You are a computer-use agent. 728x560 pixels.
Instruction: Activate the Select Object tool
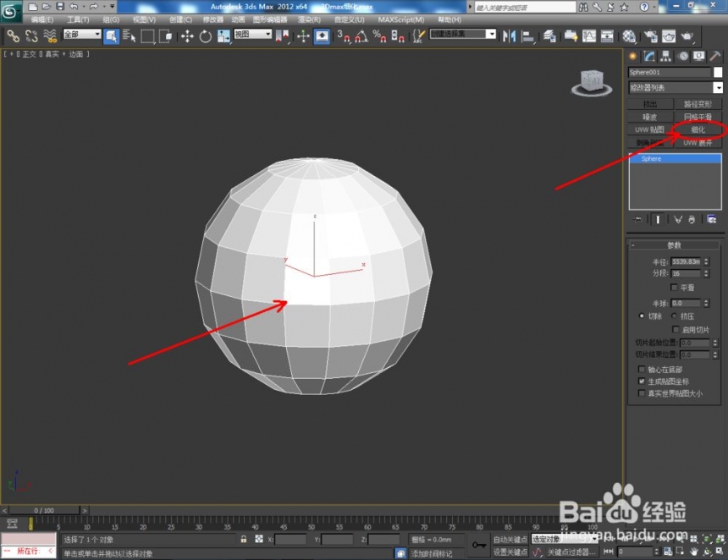[112, 36]
